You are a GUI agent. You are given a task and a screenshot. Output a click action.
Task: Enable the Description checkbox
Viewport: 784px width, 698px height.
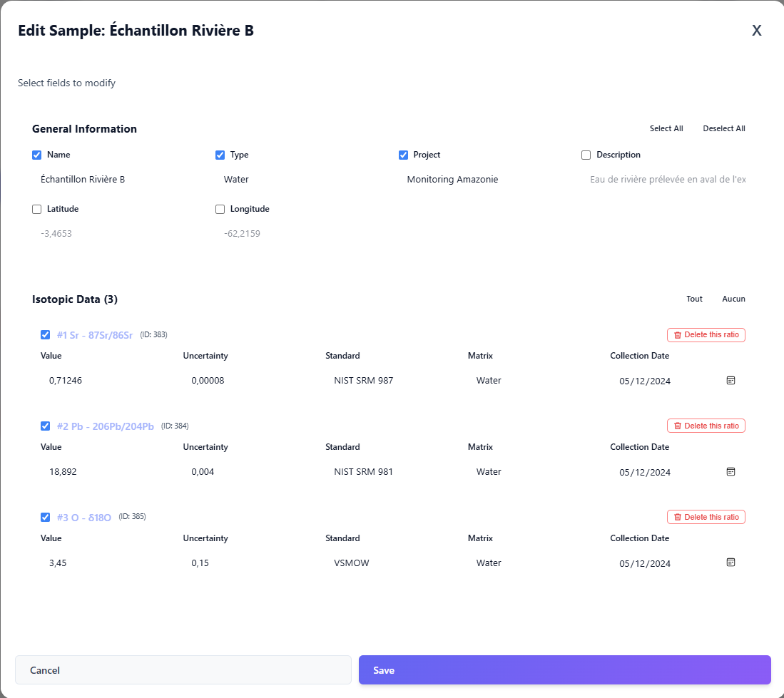[x=586, y=155]
